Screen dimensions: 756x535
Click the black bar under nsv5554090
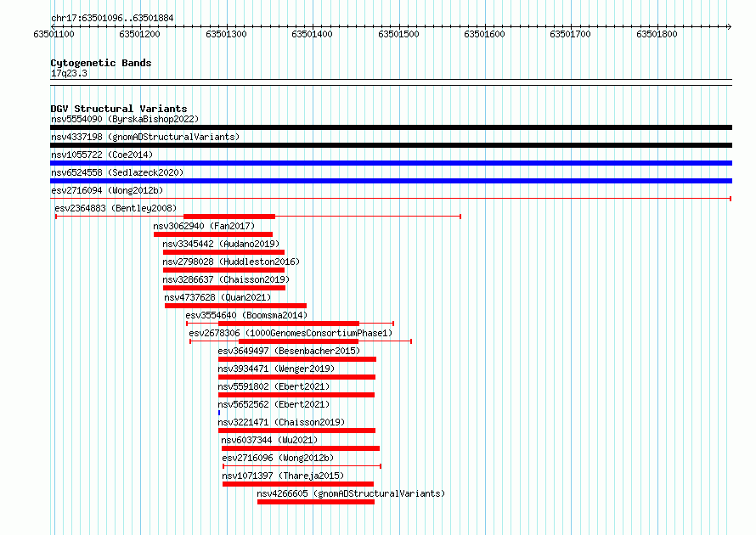click(x=391, y=127)
